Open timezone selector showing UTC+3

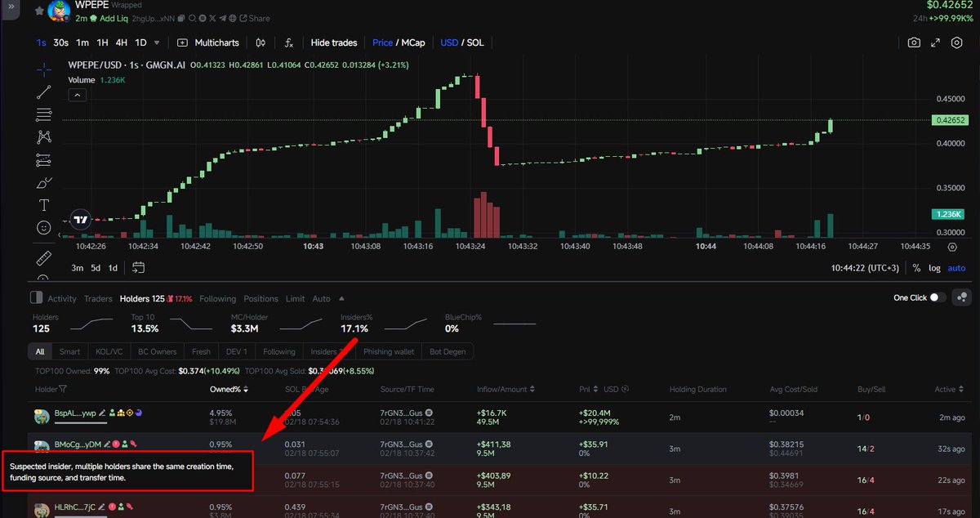pyautogui.click(x=866, y=267)
